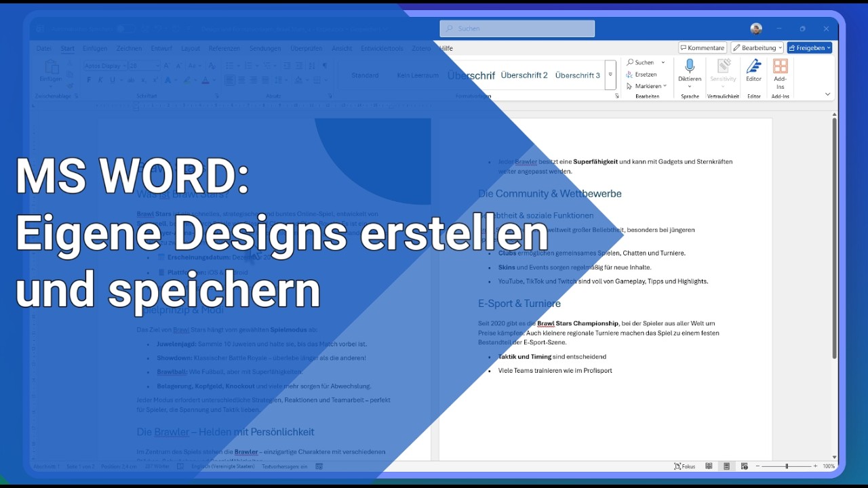Switch to the Einfügen ribbon tab
The height and width of the screenshot is (488, 868).
pyautogui.click(x=95, y=48)
